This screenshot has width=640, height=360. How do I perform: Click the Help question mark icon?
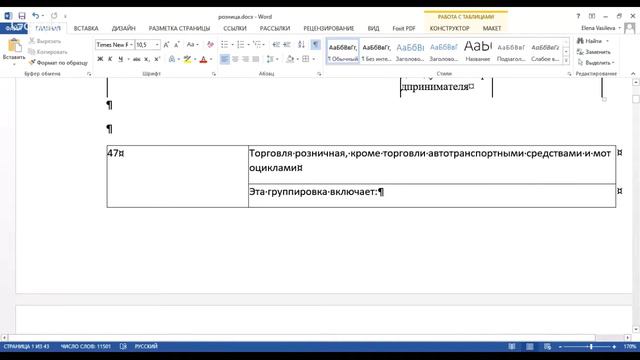click(578, 16)
